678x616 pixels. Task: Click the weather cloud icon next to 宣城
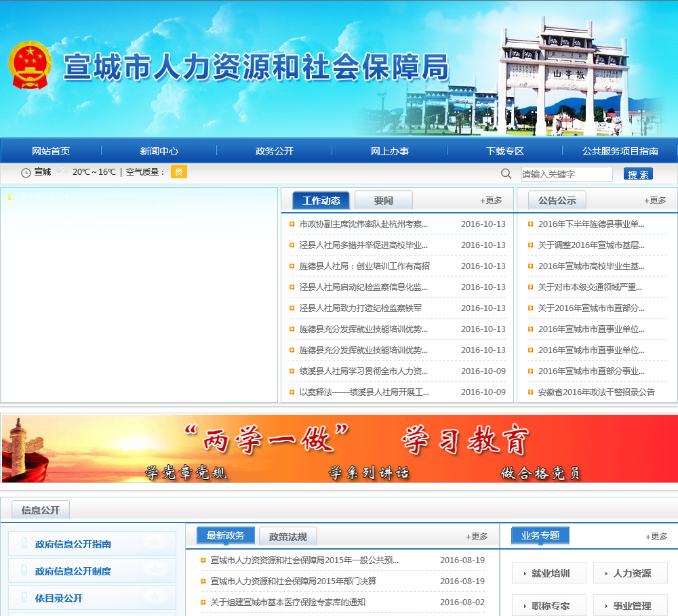point(62,170)
